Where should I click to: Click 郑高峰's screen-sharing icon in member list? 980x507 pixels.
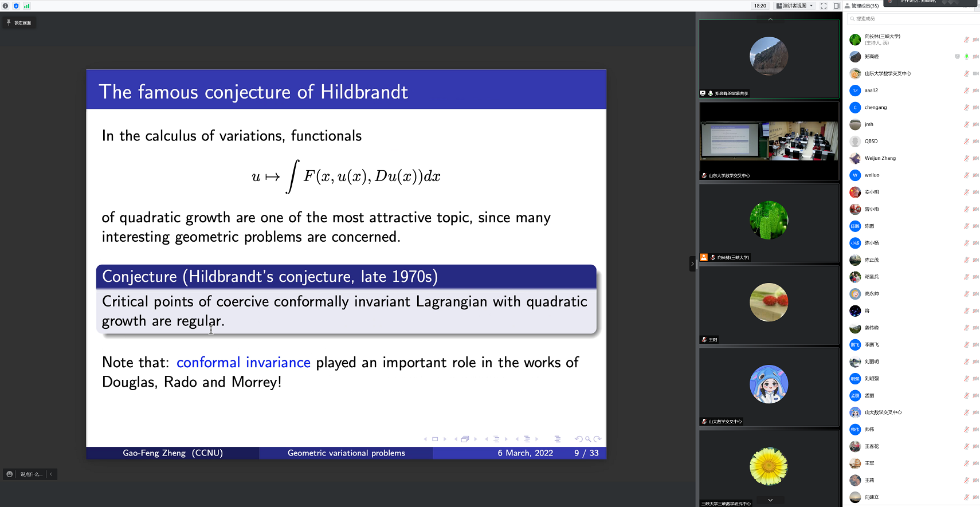957,57
